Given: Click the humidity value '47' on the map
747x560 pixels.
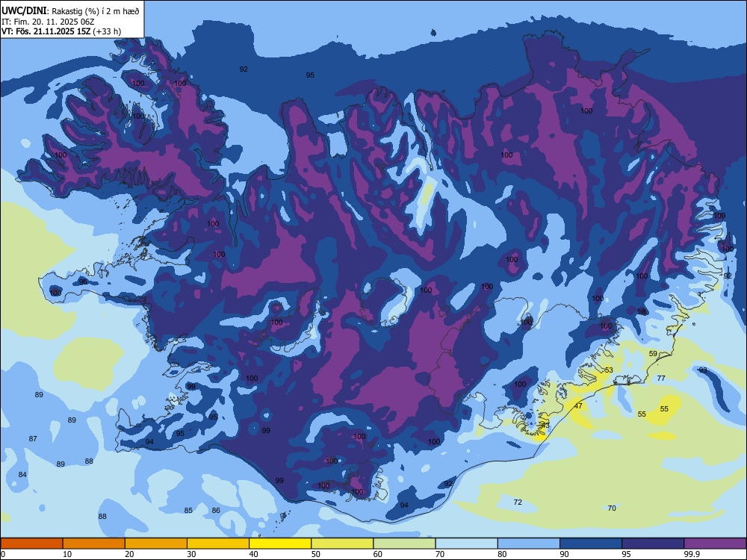Looking at the screenshot, I should 578,406.
